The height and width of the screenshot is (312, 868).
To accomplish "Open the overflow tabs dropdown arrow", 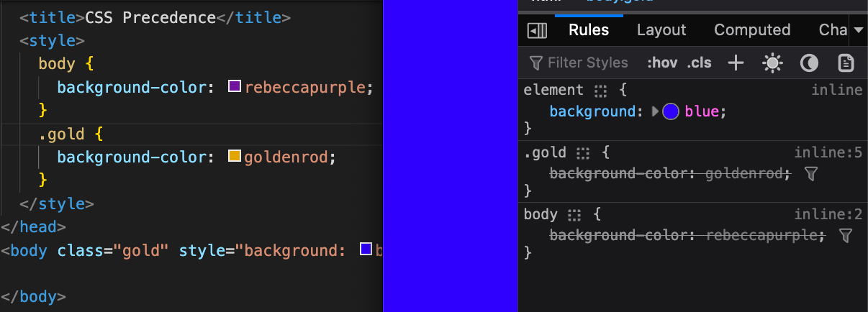I will tap(859, 30).
